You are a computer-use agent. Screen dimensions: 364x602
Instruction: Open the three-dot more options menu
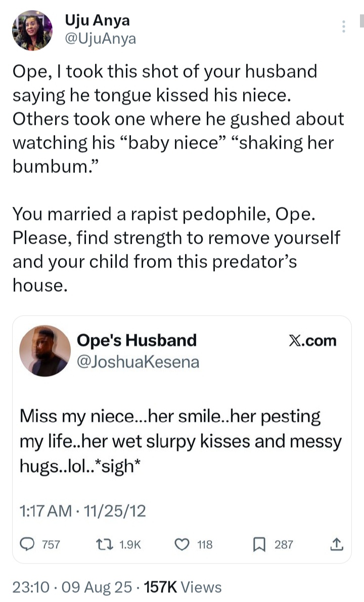344,26
